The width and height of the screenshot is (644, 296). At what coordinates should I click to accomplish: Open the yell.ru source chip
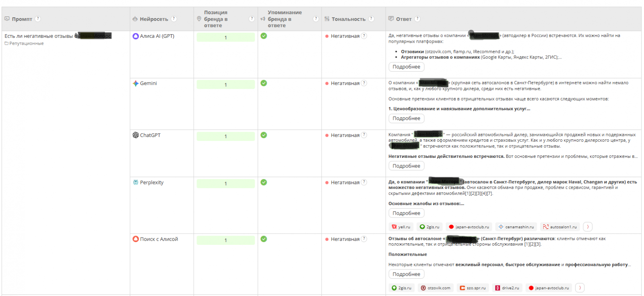401,227
